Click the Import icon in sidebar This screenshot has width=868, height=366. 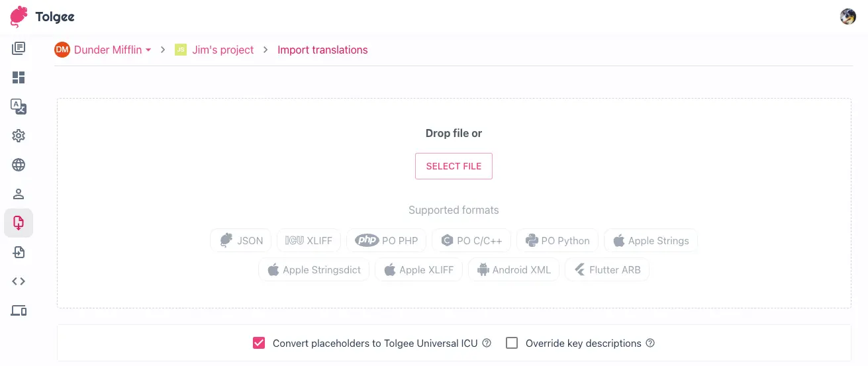19,223
